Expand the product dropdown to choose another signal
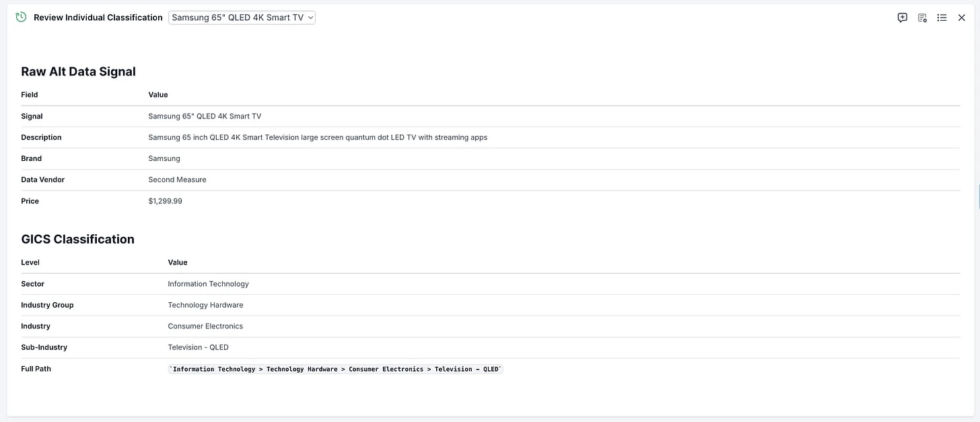 tap(241, 17)
